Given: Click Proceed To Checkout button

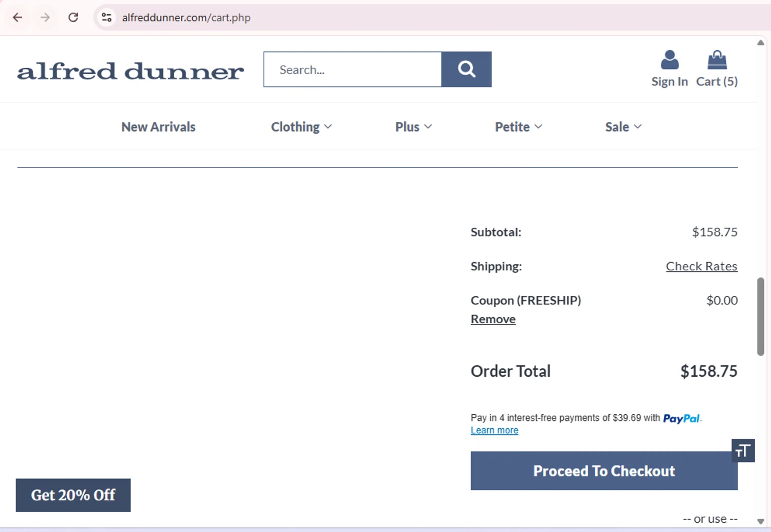Looking at the screenshot, I should coord(604,471).
